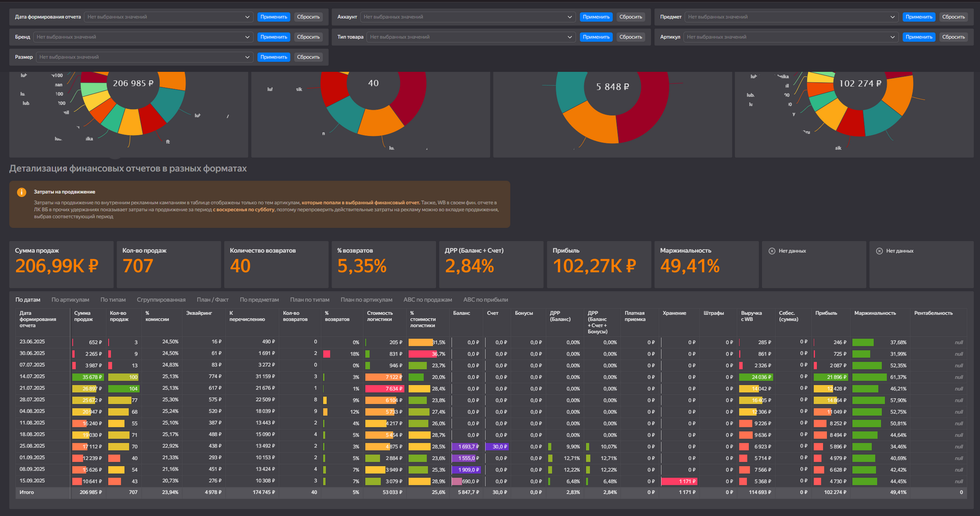Open the Размер filter dropdown
The height and width of the screenshot is (516, 980).
pos(247,57)
